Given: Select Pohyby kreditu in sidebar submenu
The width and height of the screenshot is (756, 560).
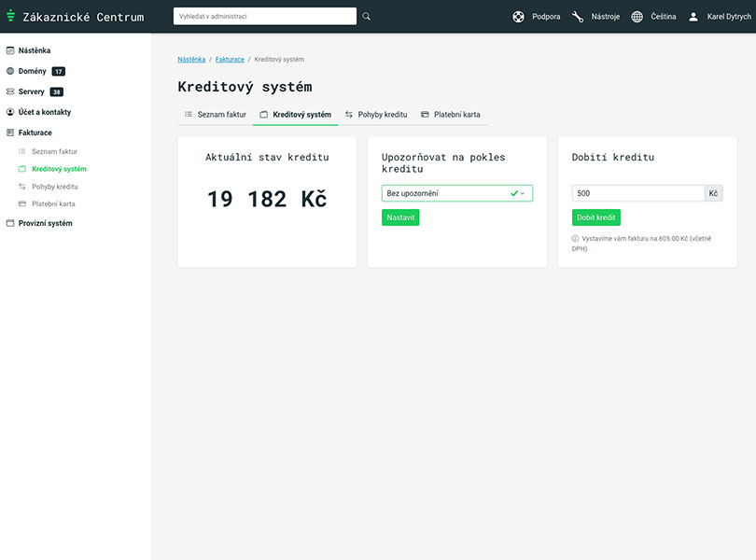Looking at the screenshot, I should pos(55,187).
